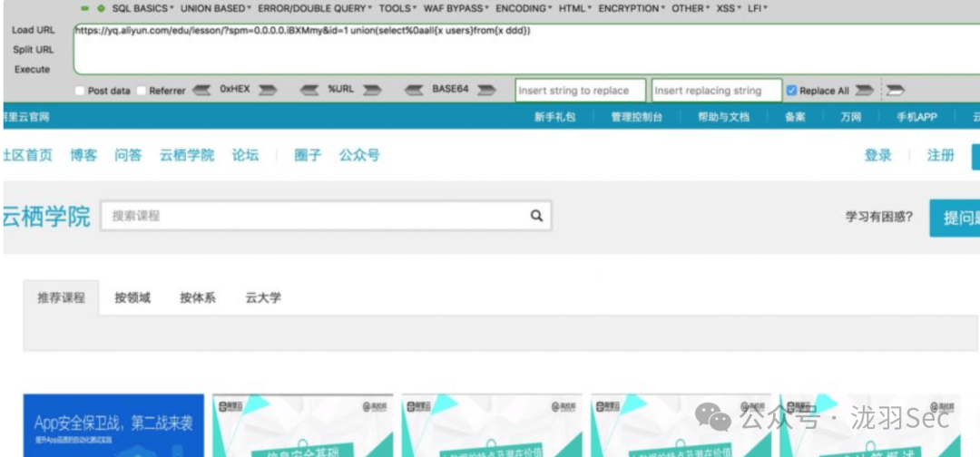The image size is (980, 457).
Task: Click the 注册 register link
Action: tap(941, 155)
